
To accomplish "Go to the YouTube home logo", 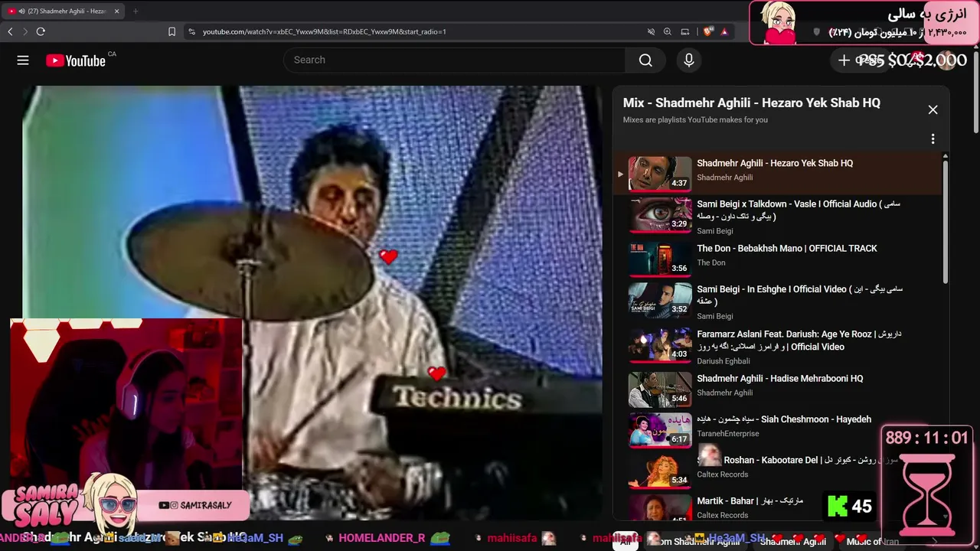I will pos(75,60).
